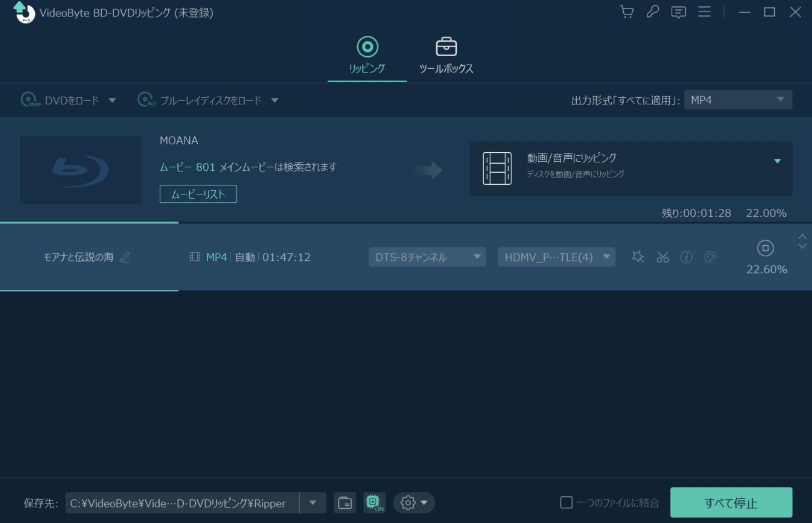Toggle the hardware acceleration chip icon
Screen dimensions: 812x523
click(x=374, y=503)
